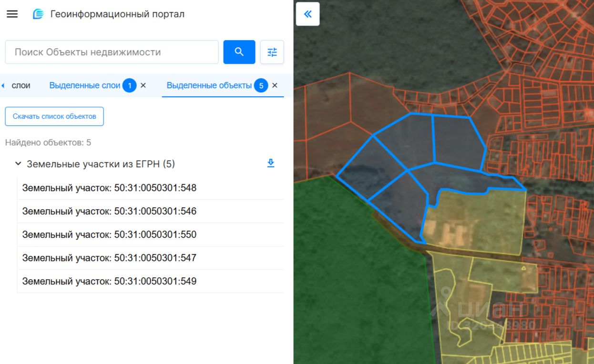Select the Выделенные объекты tab
This screenshot has height=364, width=594.
pos(209,85)
